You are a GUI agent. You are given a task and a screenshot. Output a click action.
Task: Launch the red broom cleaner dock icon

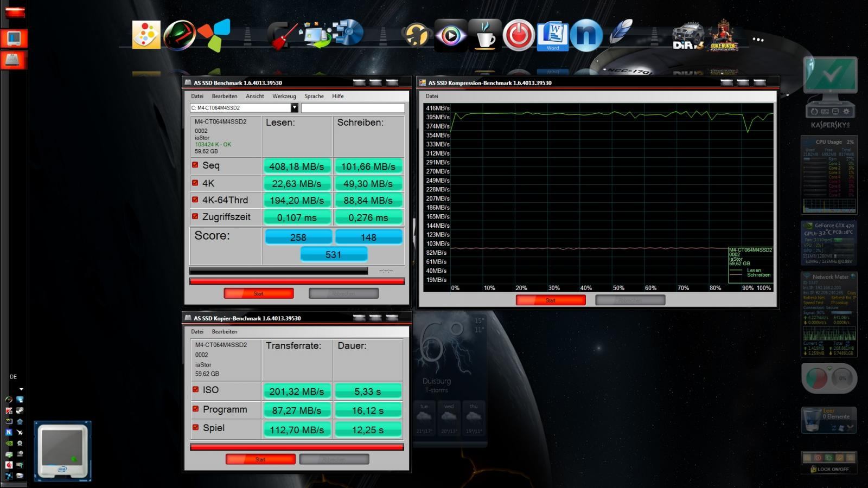pyautogui.click(x=283, y=36)
